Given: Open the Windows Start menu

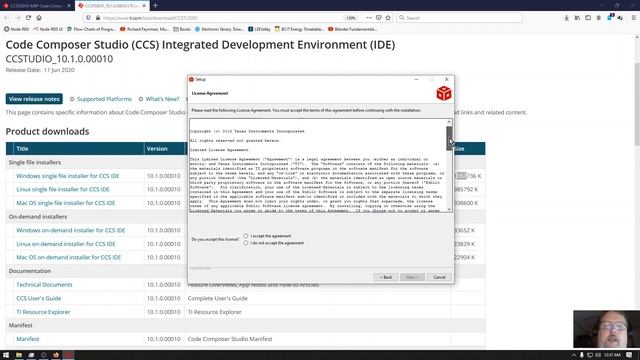Looking at the screenshot, I should 6,355.
